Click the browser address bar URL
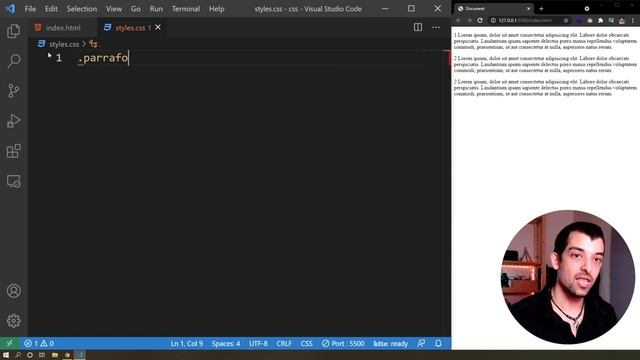 point(525,20)
